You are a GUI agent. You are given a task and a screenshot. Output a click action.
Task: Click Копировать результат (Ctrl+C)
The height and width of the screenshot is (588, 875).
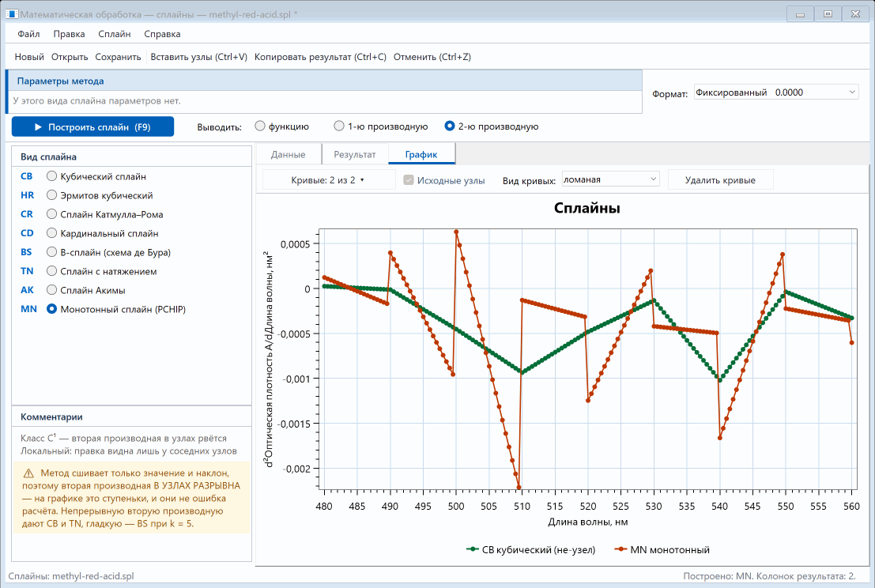(320, 57)
